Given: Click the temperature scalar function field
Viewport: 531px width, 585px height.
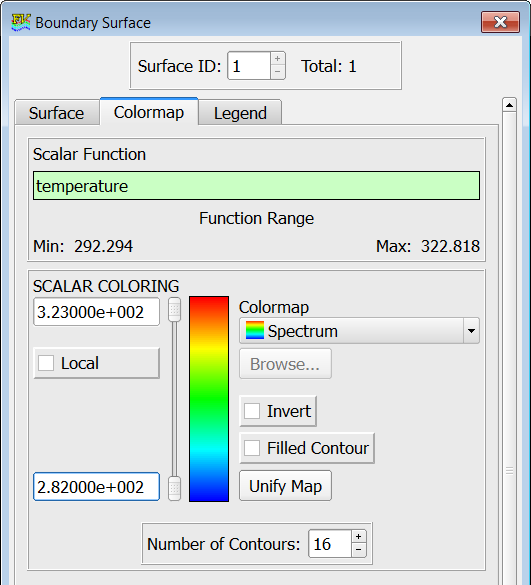Looking at the screenshot, I should [256, 186].
